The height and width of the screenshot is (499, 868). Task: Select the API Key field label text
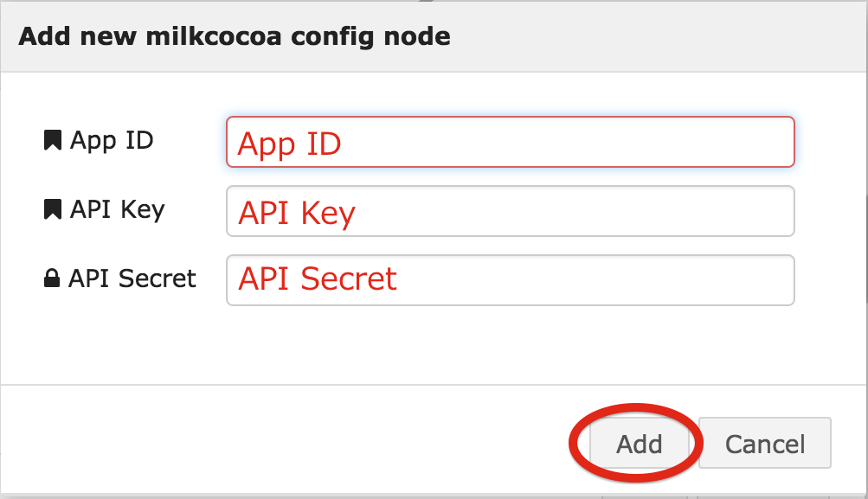pyautogui.click(x=118, y=209)
